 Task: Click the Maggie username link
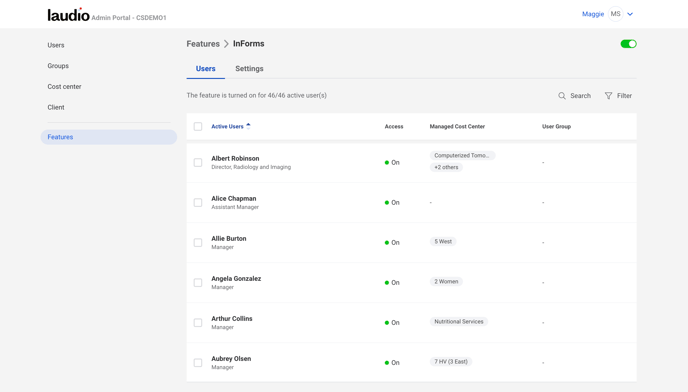(x=593, y=14)
